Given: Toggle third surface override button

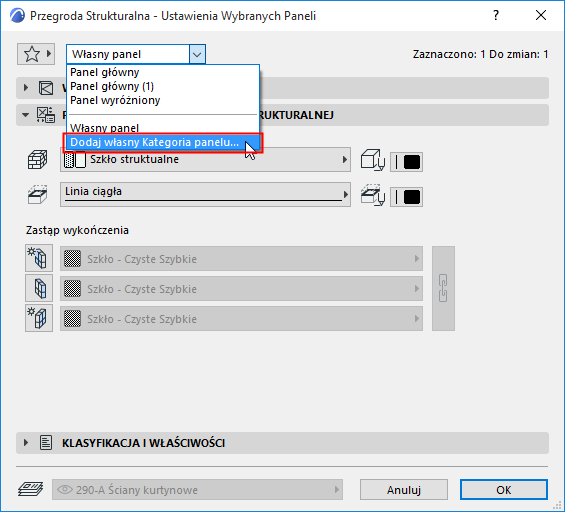Looking at the screenshot, I should pyautogui.click(x=39, y=318).
